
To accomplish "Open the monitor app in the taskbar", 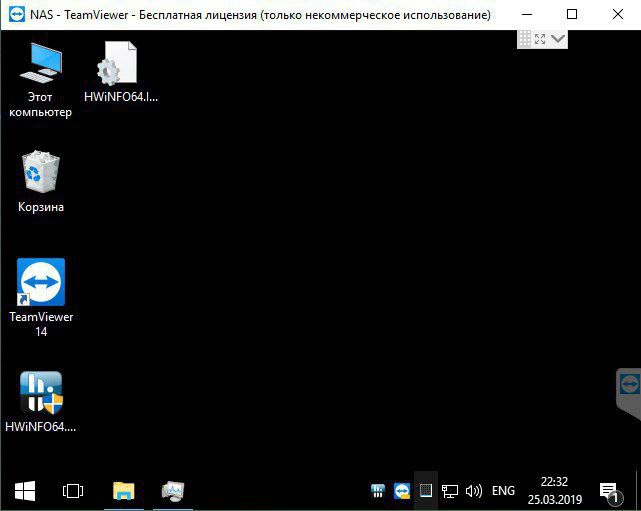I will (173, 491).
